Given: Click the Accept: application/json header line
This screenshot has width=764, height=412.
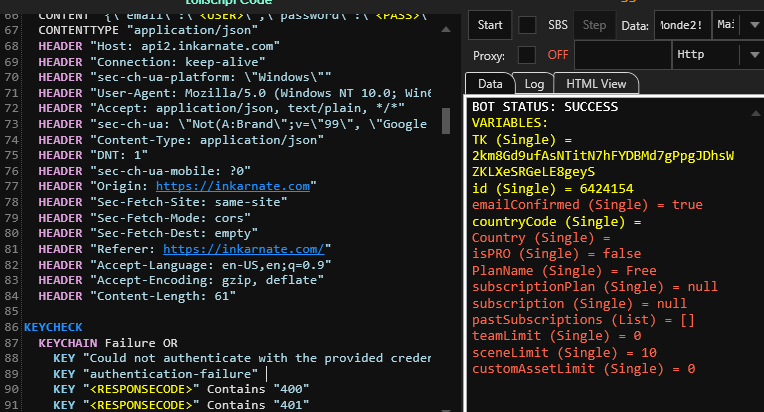Looking at the screenshot, I should click(222, 108).
